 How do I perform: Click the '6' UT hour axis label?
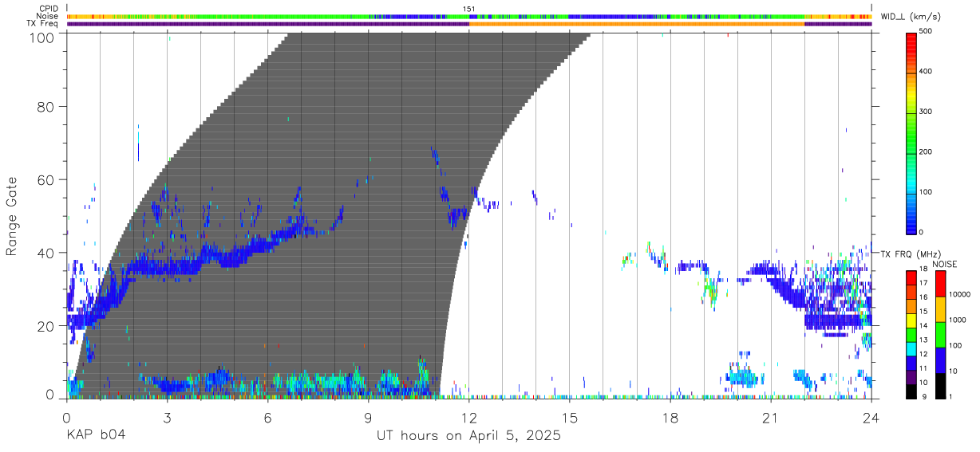[x=268, y=416]
